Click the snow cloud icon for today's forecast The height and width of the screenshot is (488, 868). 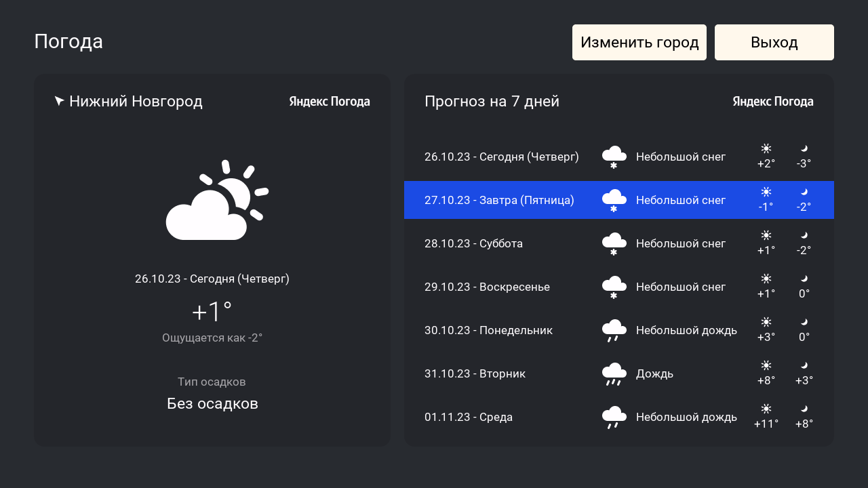pos(614,157)
